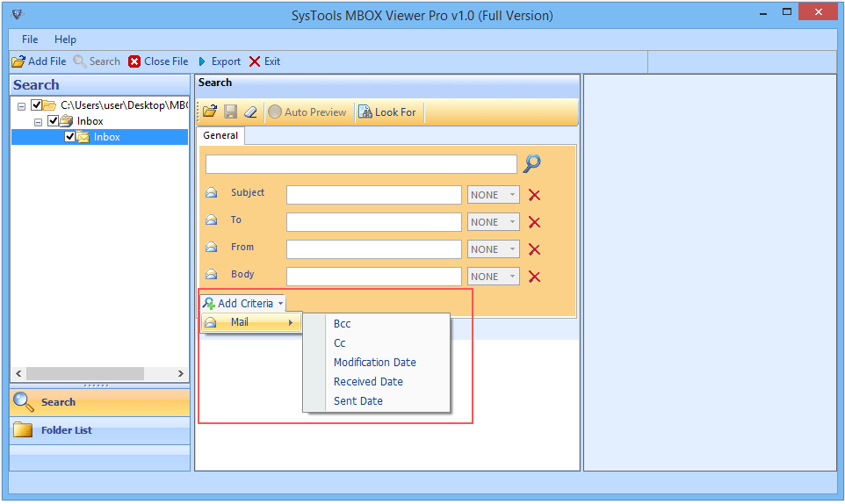Remove the From criteria with red X

point(534,249)
